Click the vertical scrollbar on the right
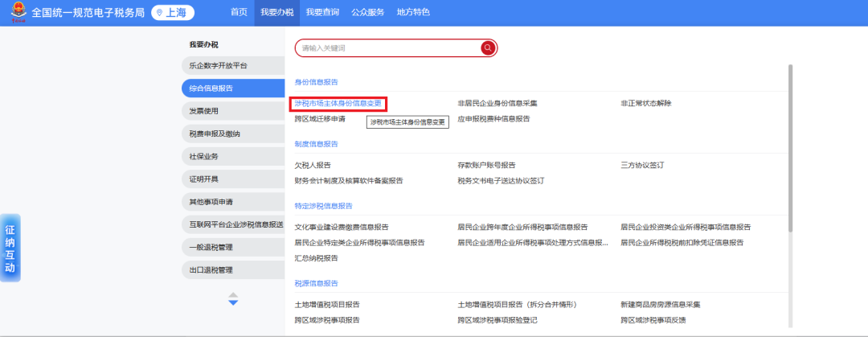868x337 pixels. click(790, 145)
